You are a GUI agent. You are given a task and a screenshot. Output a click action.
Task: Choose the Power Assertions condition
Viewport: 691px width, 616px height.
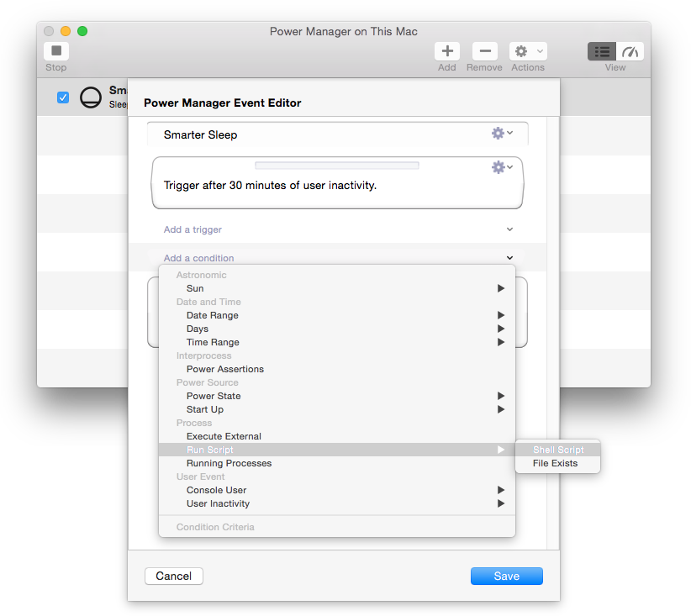tap(337, 369)
